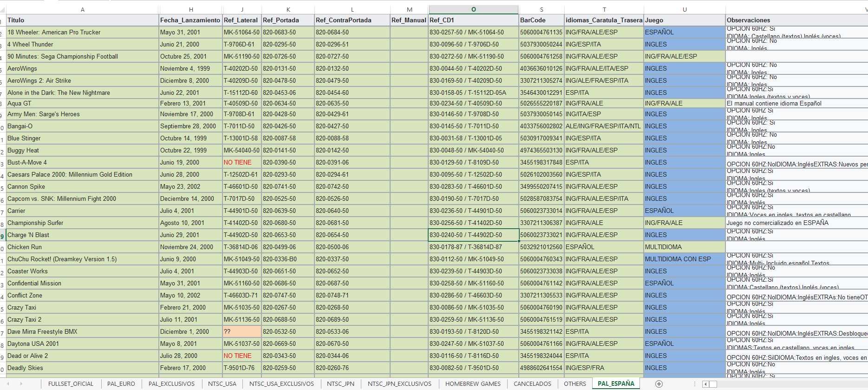
Task: Open the OTHERS sheet tab
Action: point(575,383)
